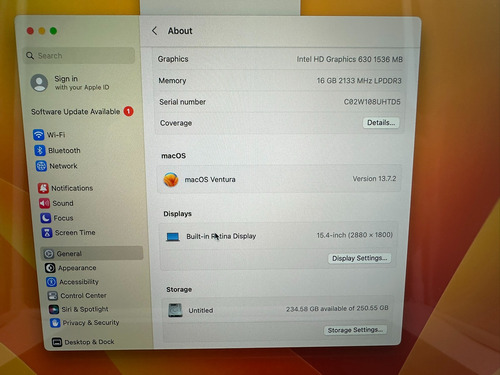The height and width of the screenshot is (375, 500).
Task: Click the macOS section heading
Action: pyautogui.click(x=173, y=156)
